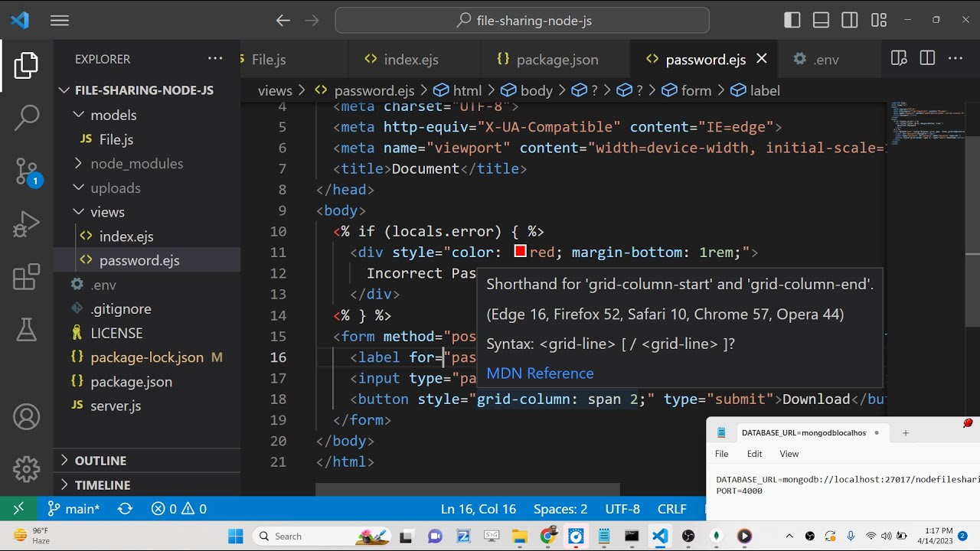This screenshot has width=980, height=551.
Task: Toggle the Secondary Side Bar layout button
Action: tap(849, 21)
